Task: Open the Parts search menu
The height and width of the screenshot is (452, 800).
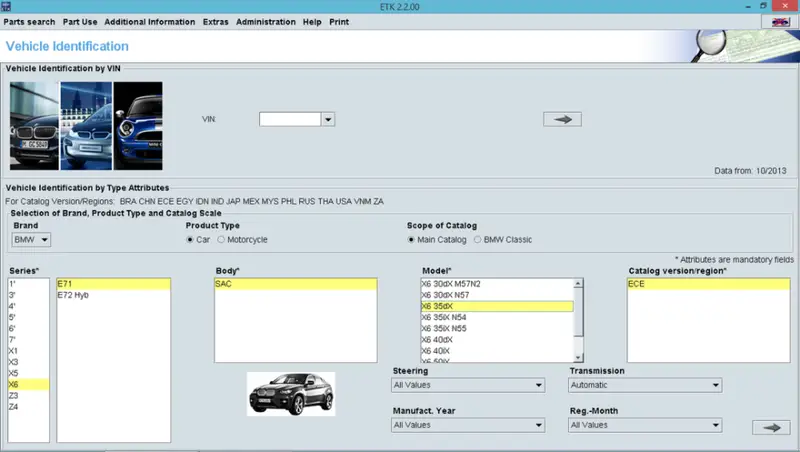Action: (29, 22)
